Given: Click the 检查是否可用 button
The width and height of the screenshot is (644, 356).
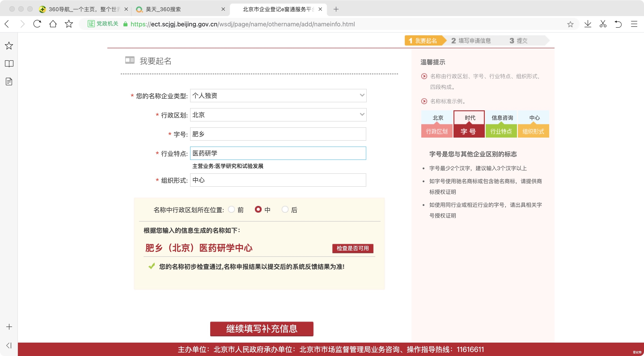Looking at the screenshot, I should tap(353, 248).
